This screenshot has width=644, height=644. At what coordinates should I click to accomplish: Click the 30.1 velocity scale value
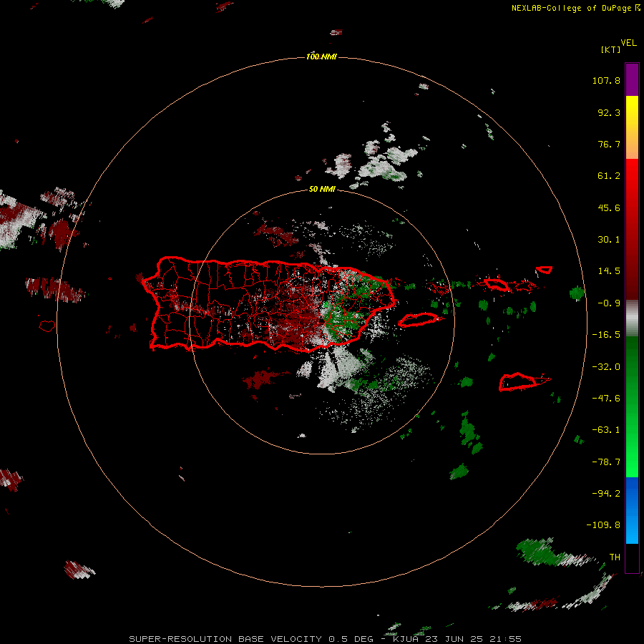point(609,240)
